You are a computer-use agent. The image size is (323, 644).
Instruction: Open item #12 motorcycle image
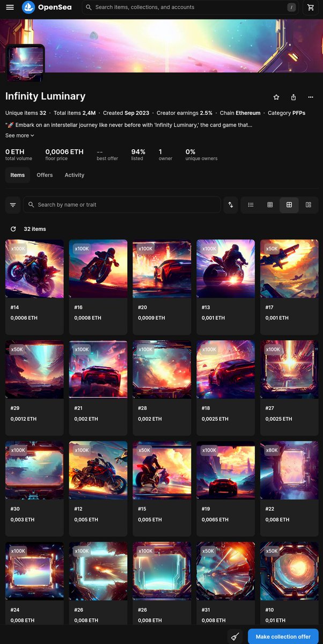(x=98, y=471)
